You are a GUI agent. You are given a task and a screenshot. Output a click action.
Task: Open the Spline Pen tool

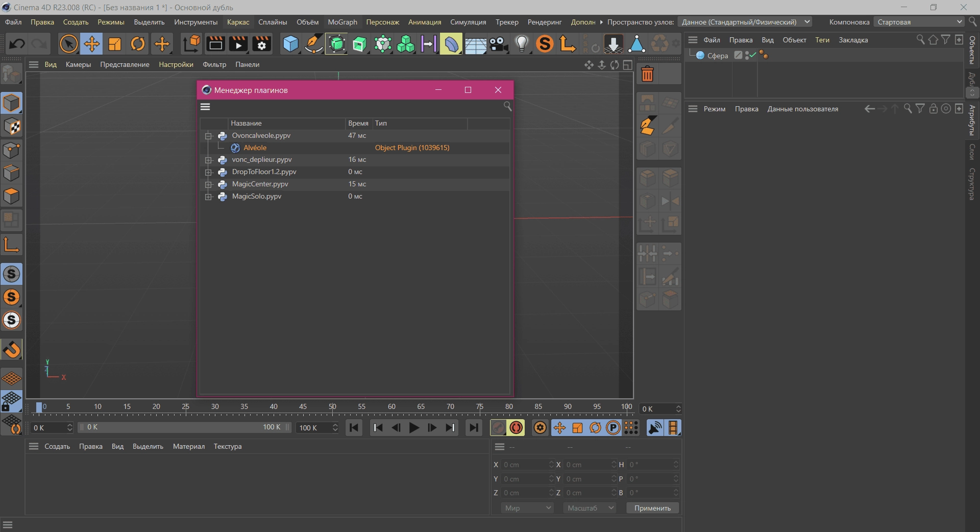[313, 44]
